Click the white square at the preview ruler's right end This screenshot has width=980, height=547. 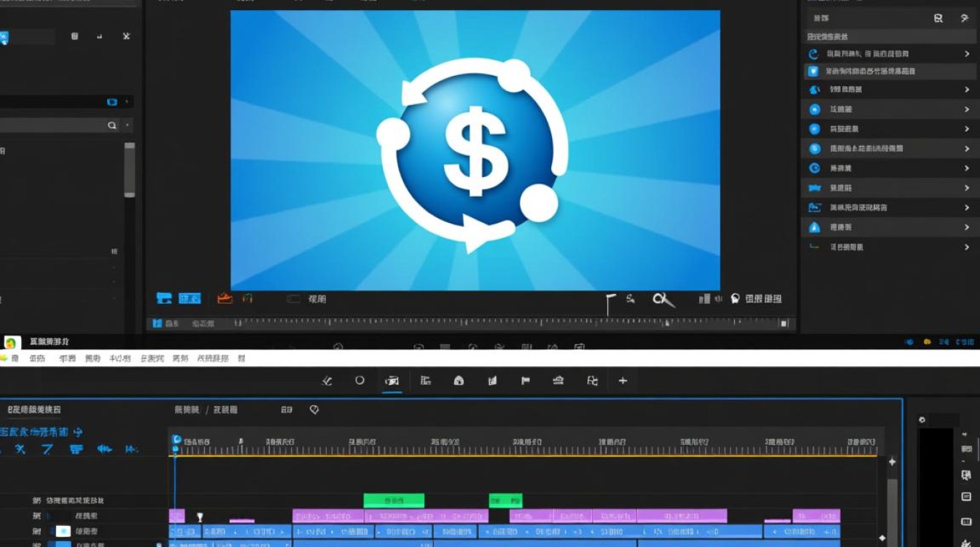784,323
